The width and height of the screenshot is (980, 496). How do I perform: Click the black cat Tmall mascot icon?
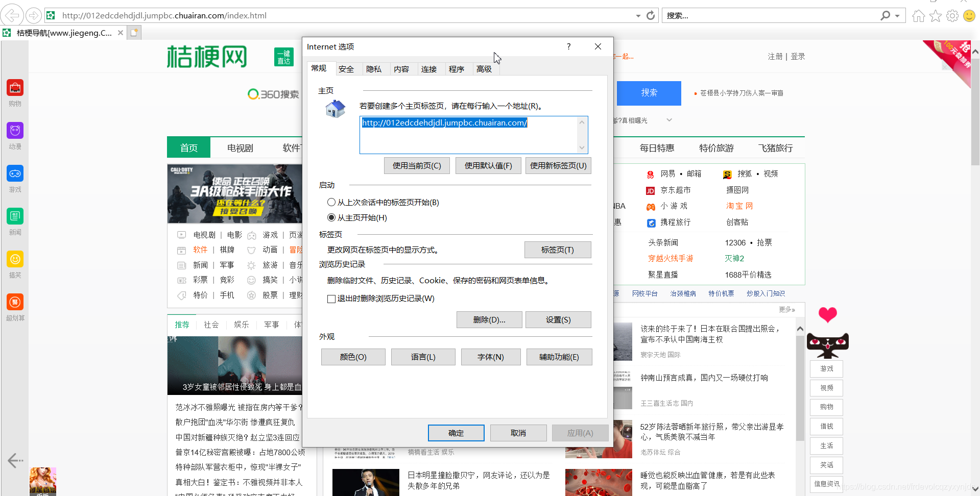827,345
